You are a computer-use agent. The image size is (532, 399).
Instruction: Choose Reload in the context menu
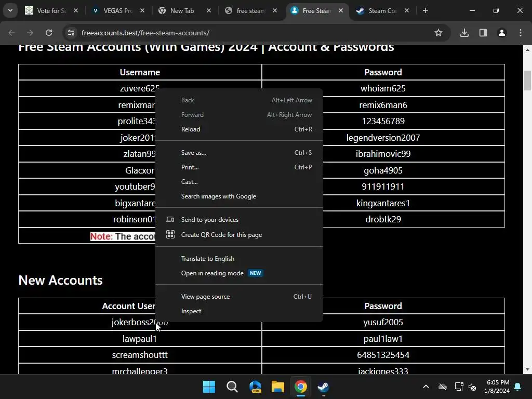click(x=239, y=129)
